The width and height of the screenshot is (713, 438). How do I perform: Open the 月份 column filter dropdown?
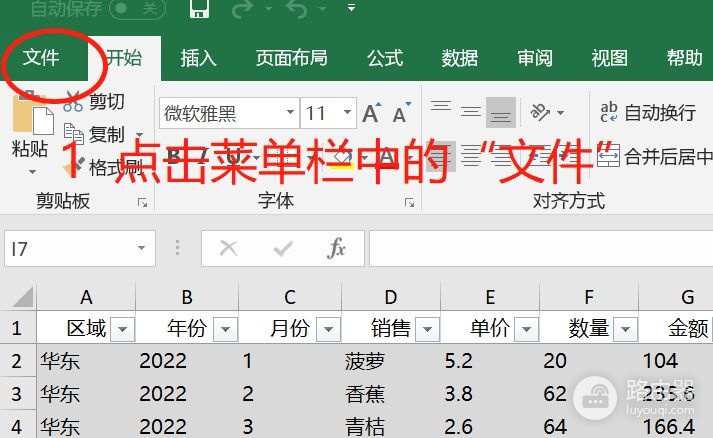point(328,328)
